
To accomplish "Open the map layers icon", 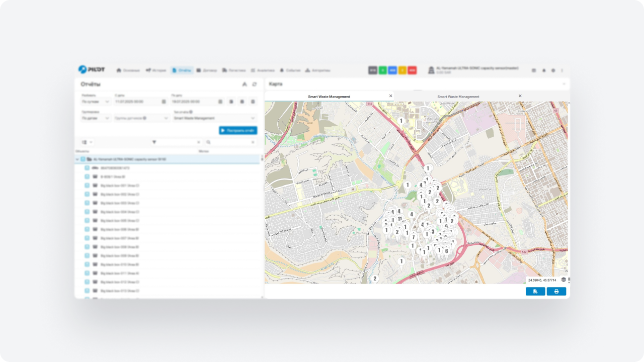I will click(x=563, y=280).
